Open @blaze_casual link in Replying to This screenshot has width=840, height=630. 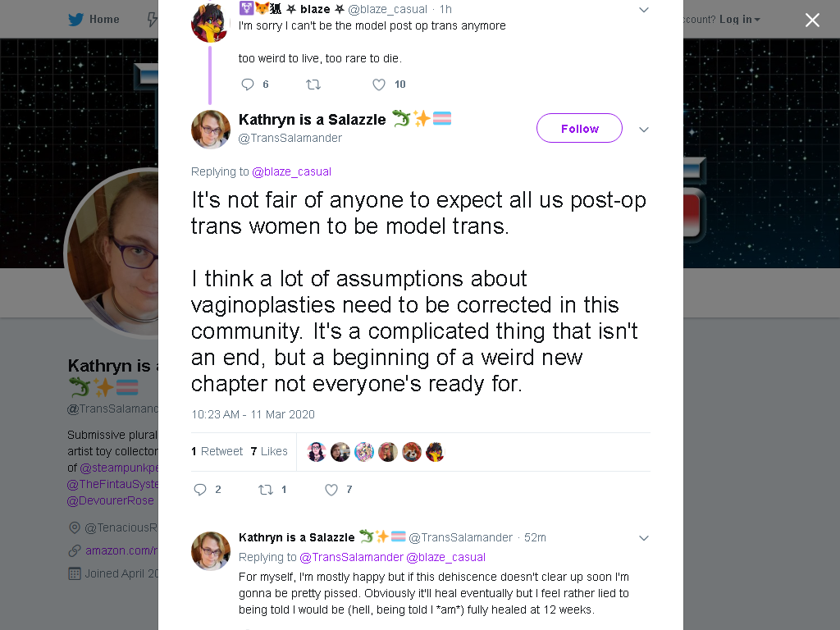click(291, 171)
